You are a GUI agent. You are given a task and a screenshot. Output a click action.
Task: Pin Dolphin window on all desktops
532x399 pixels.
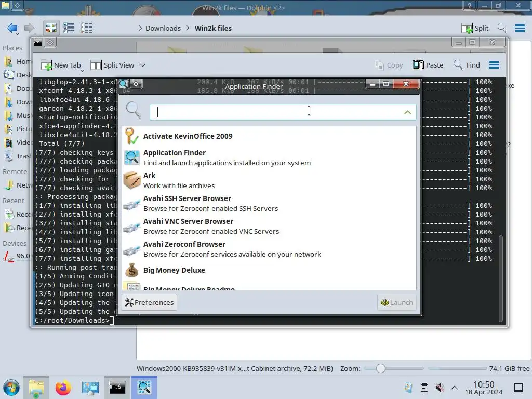point(17,5)
